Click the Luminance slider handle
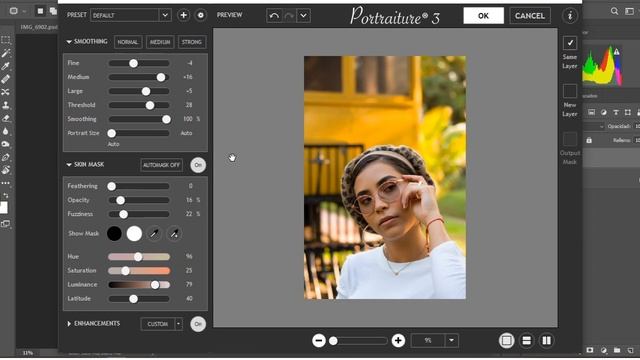This screenshot has height=360, width=640. pos(155,285)
